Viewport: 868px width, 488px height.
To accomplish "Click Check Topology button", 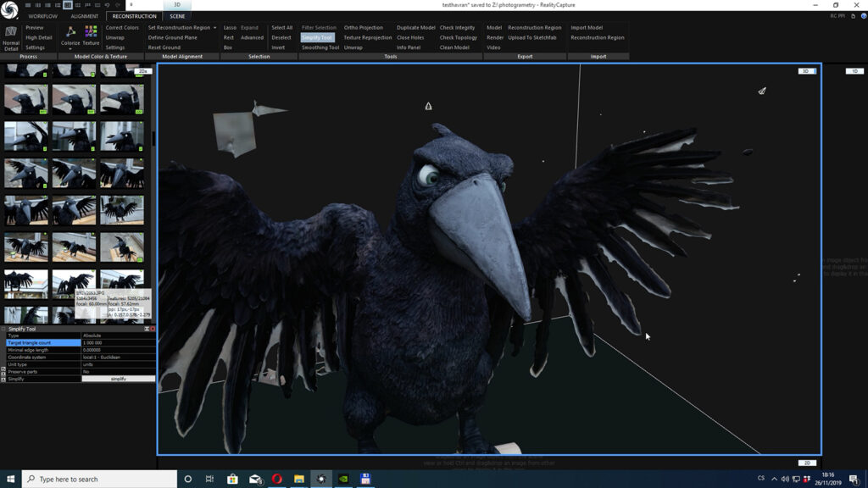I will pyautogui.click(x=459, y=37).
